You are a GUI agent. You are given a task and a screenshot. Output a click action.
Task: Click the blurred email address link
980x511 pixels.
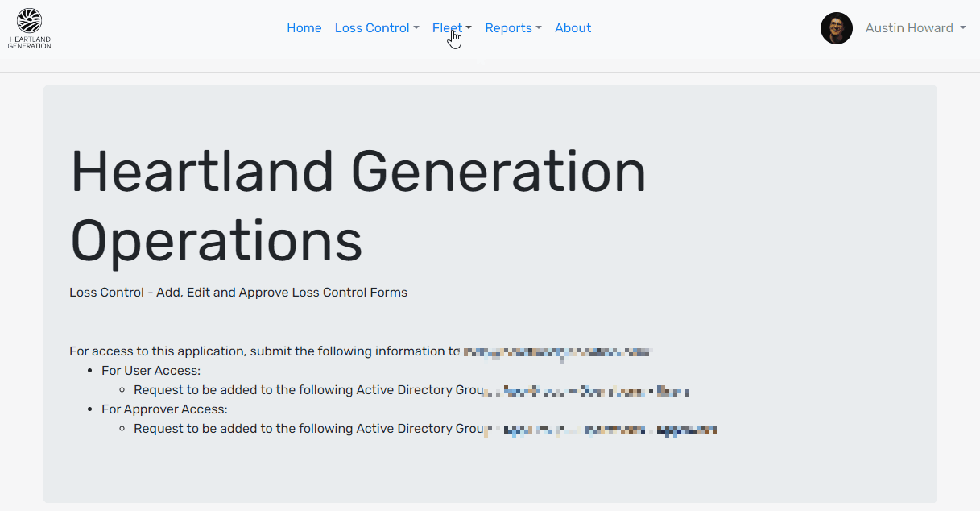[556, 352]
